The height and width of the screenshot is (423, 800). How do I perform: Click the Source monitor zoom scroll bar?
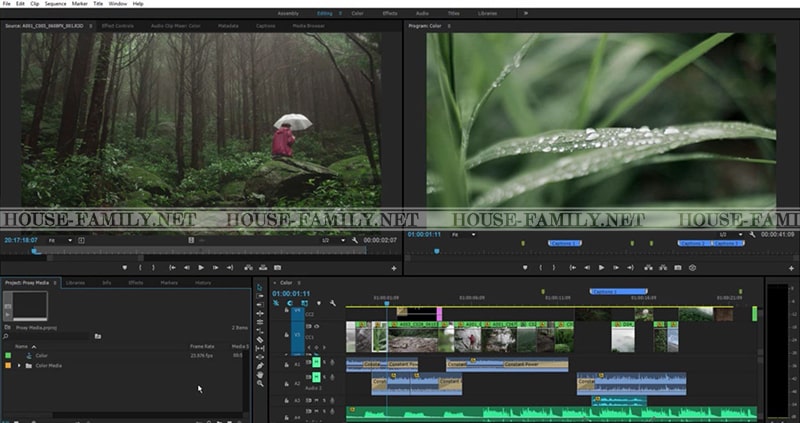[95, 258]
